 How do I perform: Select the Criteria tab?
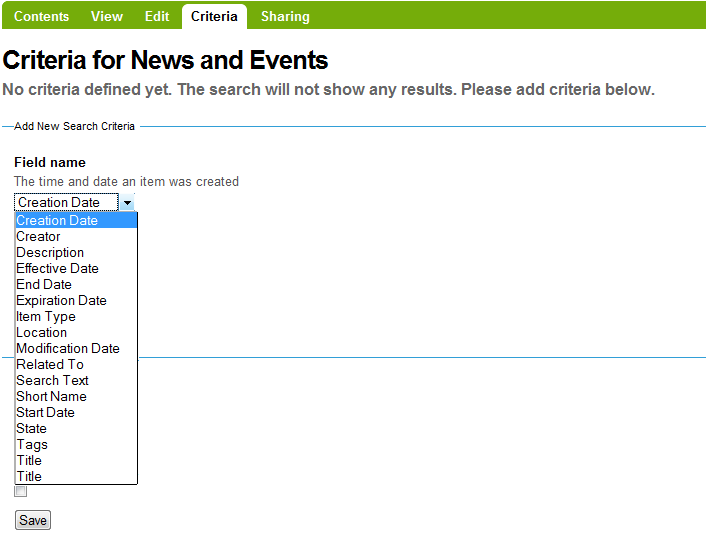(x=214, y=16)
